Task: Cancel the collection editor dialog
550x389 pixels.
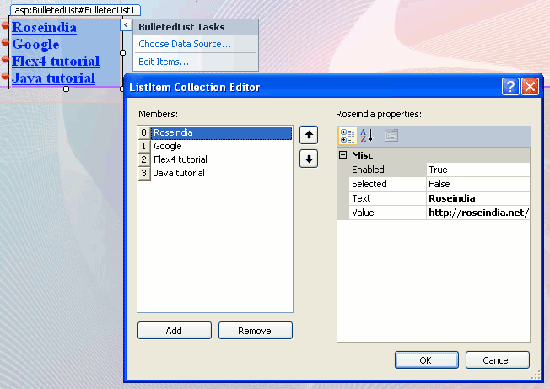Action: click(497, 360)
